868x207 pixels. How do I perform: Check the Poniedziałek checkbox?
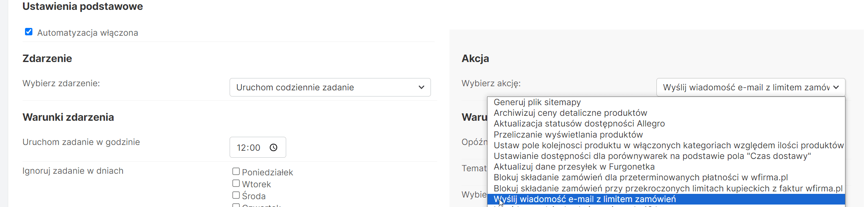(x=236, y=171)
